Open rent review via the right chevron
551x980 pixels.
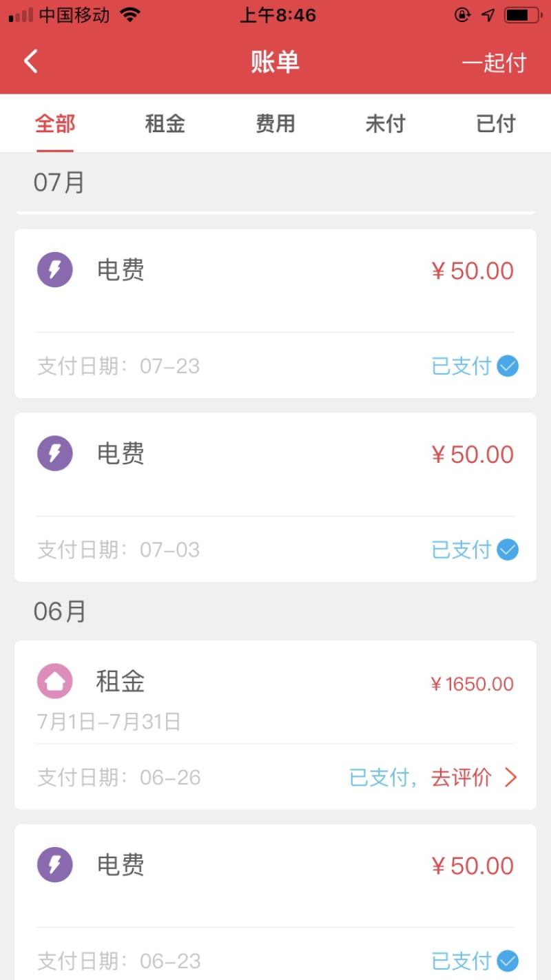(x=510, y=778)
